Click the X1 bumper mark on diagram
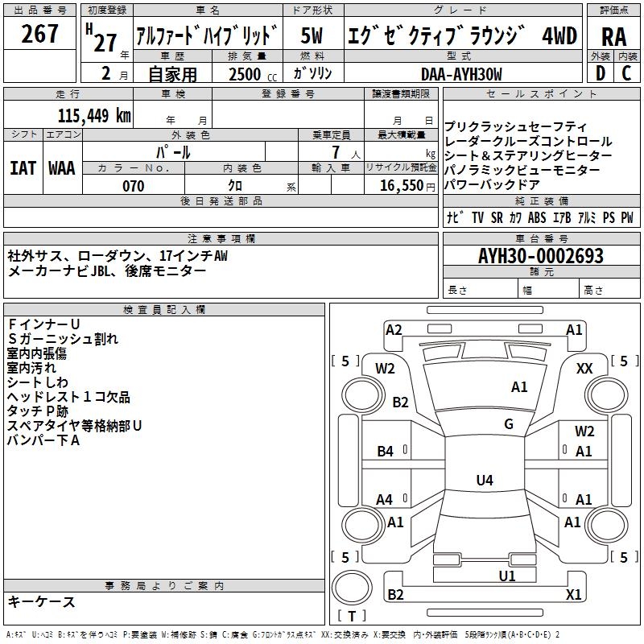644x644 pixels. point(573,594)
